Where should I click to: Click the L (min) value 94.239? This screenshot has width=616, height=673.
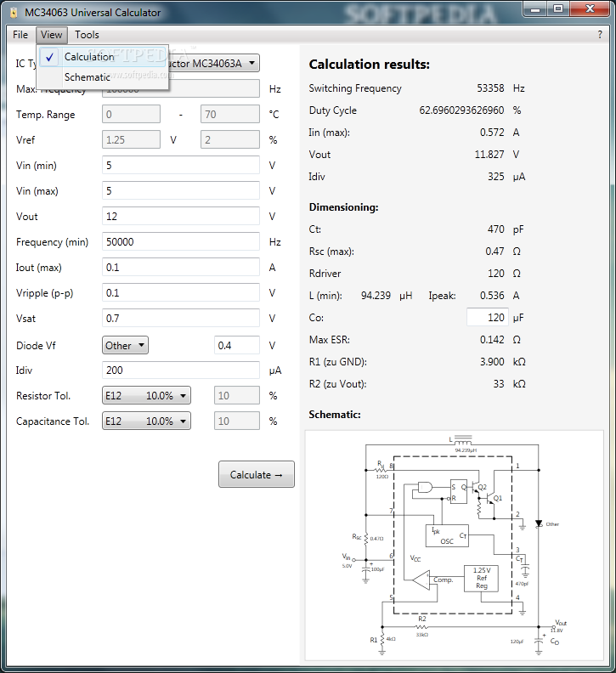pyautogui.click(x=376, y=296)
